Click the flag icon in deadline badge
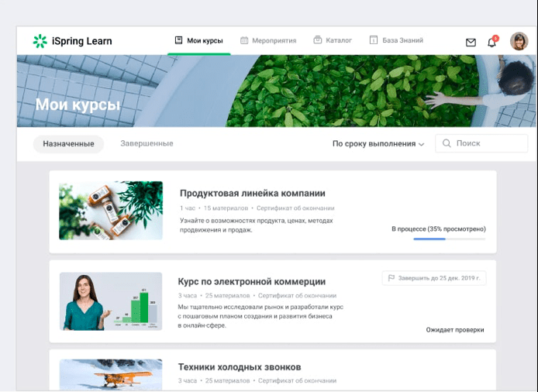 pos(391,278)
